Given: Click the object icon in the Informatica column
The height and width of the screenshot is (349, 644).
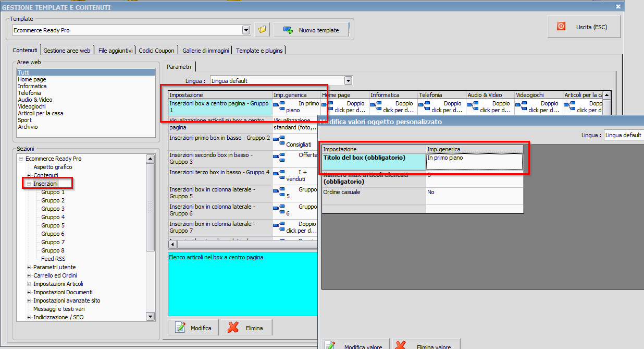Looking at the screenshot, I should pyautogui.click(x=376, y=106).
